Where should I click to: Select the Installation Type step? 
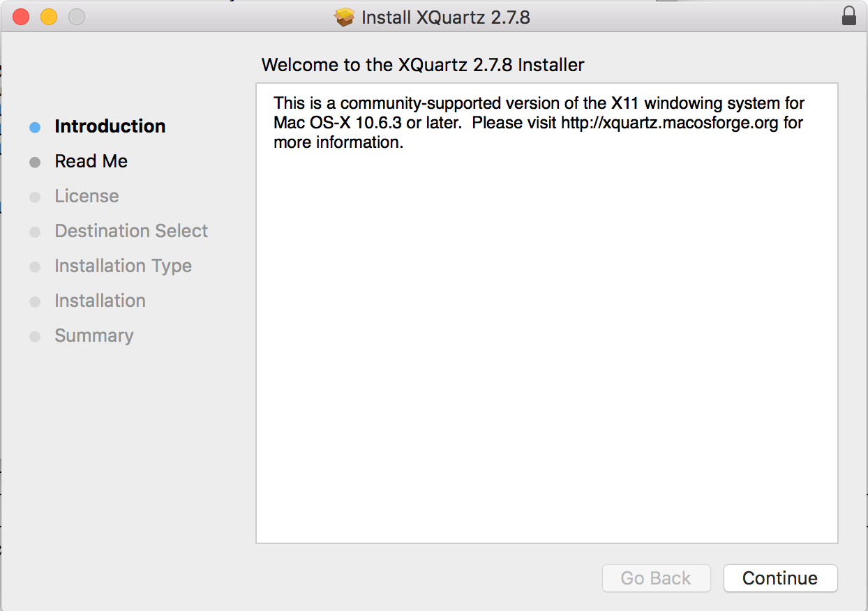click(123, 266)
